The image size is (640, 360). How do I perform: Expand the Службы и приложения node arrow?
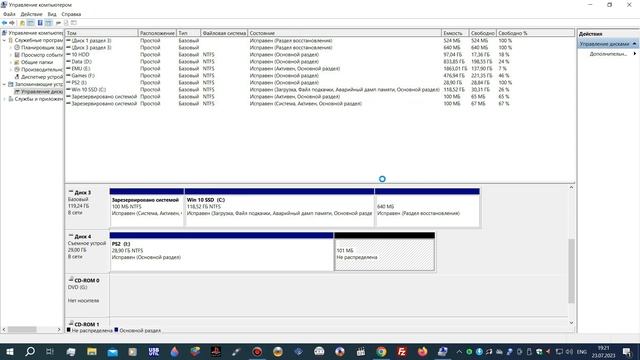[x=4, y=99]
